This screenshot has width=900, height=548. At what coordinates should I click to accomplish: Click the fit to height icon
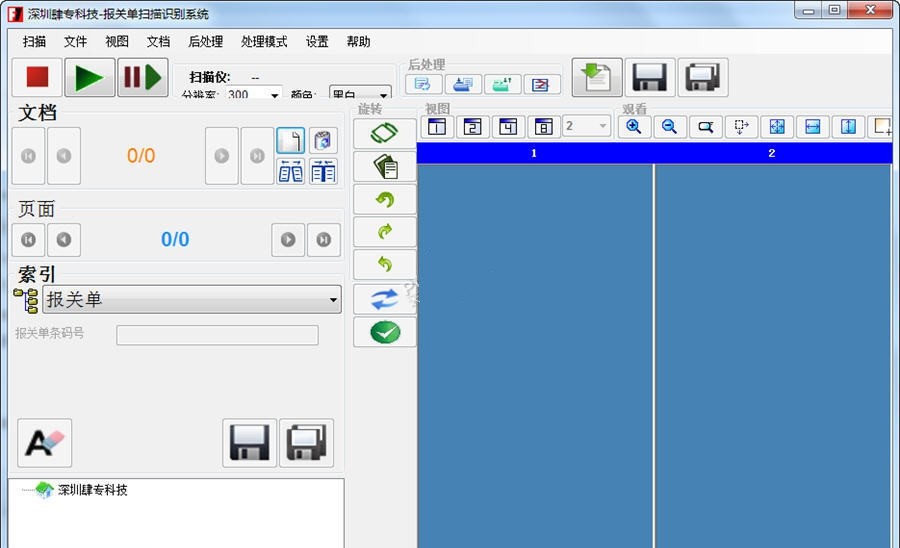(x=848, y=126)
